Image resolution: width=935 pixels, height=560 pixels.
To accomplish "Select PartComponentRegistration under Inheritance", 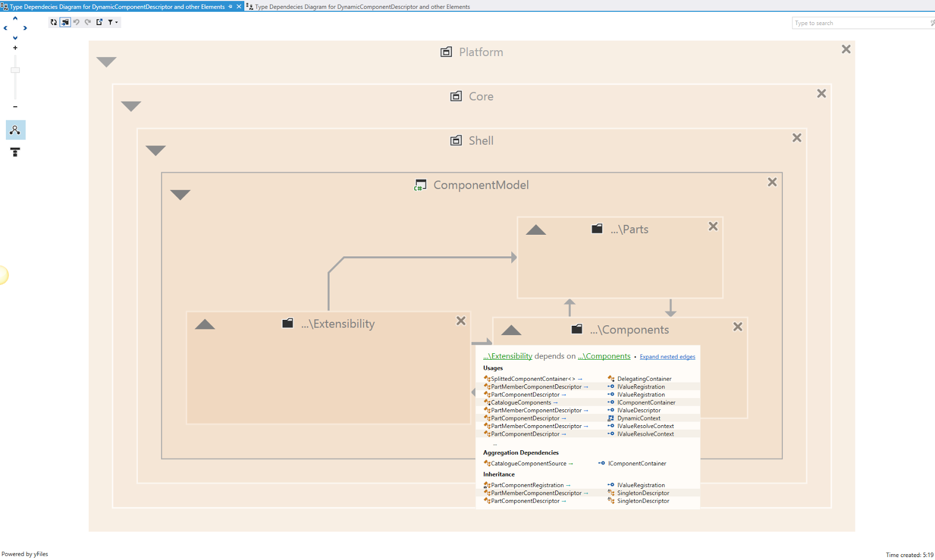I will tap(527, 485).
